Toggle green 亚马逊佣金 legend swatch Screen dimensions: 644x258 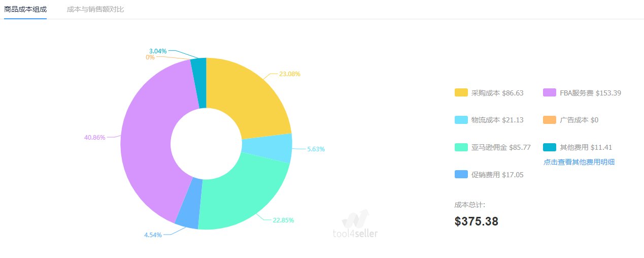(461, 147)
